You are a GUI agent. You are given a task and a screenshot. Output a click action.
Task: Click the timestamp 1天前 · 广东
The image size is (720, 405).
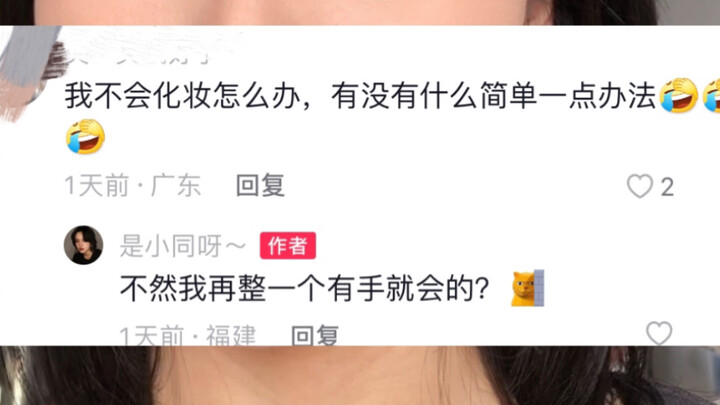(x=133, y=186)
